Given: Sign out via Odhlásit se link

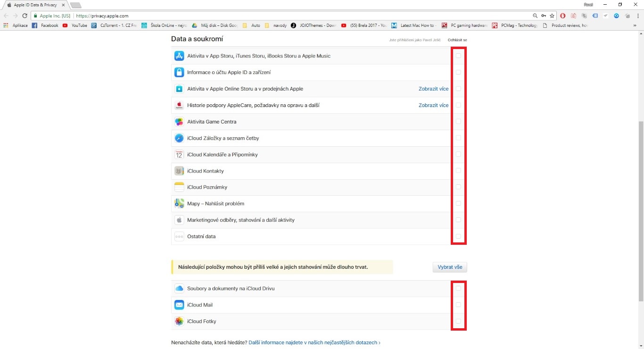Looking at the screenshot, I should pos(457,40).
